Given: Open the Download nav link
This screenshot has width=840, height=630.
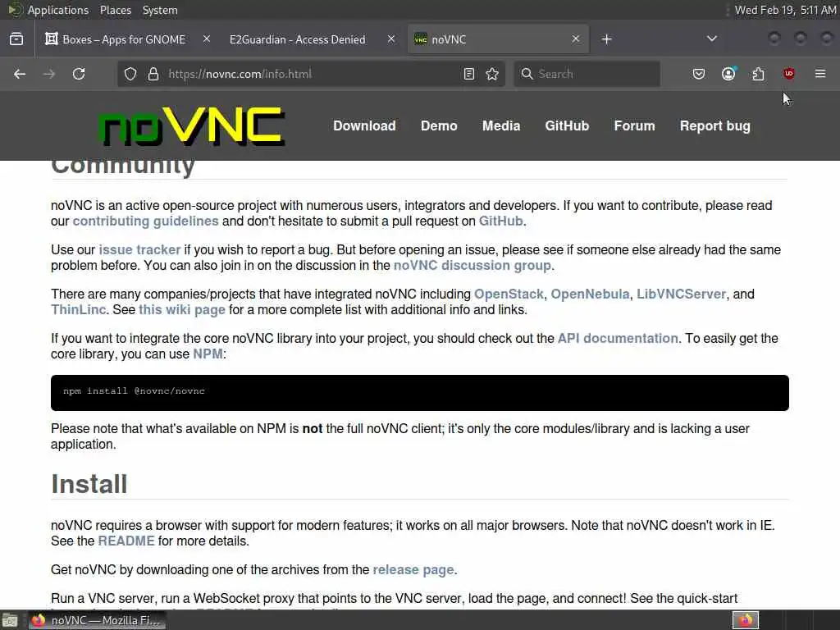Looking at the screenshot, I should coord(364,126).
